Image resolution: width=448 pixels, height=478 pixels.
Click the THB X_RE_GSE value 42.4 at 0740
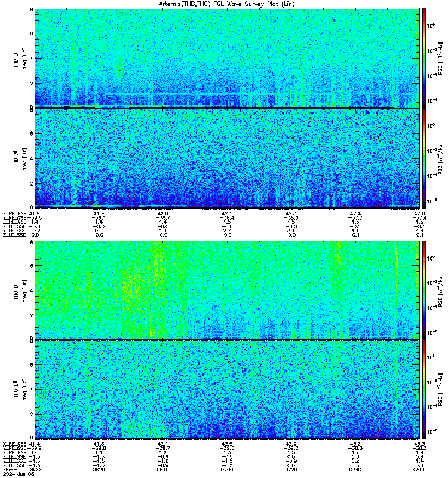(x=355, y=213)
